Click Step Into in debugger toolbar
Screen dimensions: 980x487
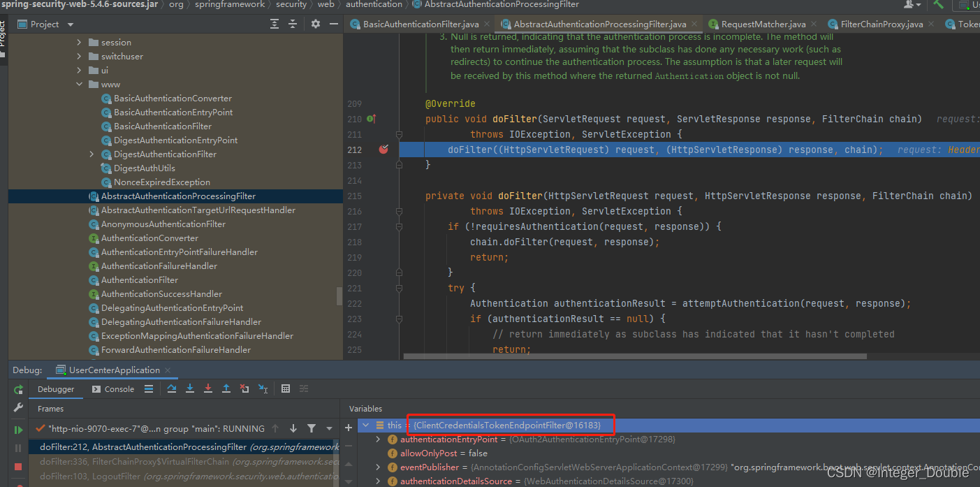(190, 389)
